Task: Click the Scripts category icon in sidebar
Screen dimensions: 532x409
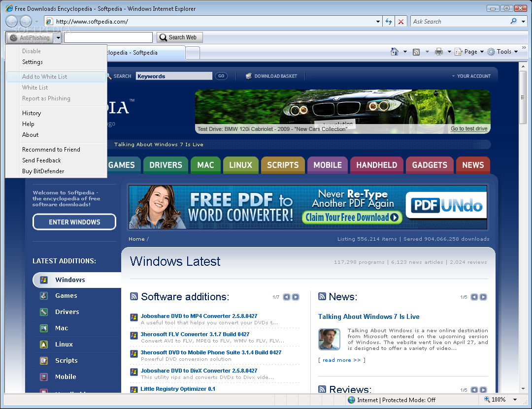Action: [44, 360]
